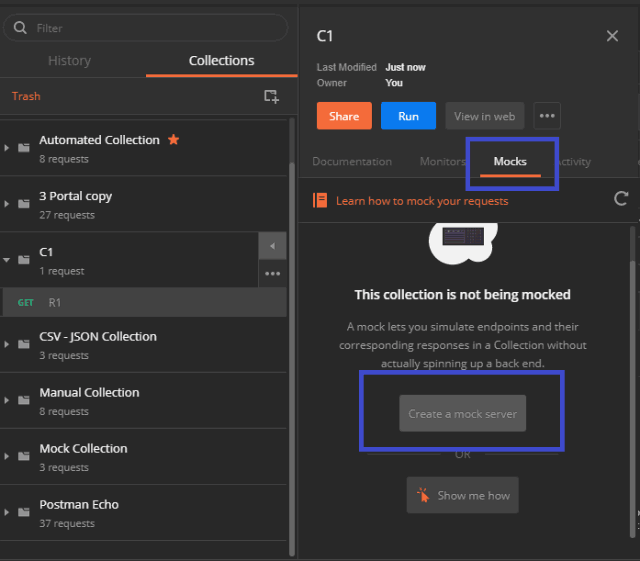This screenshot has width=640, height=561.
Task: Click folder icon of 3 Portal copy
Action: [24, 203]
